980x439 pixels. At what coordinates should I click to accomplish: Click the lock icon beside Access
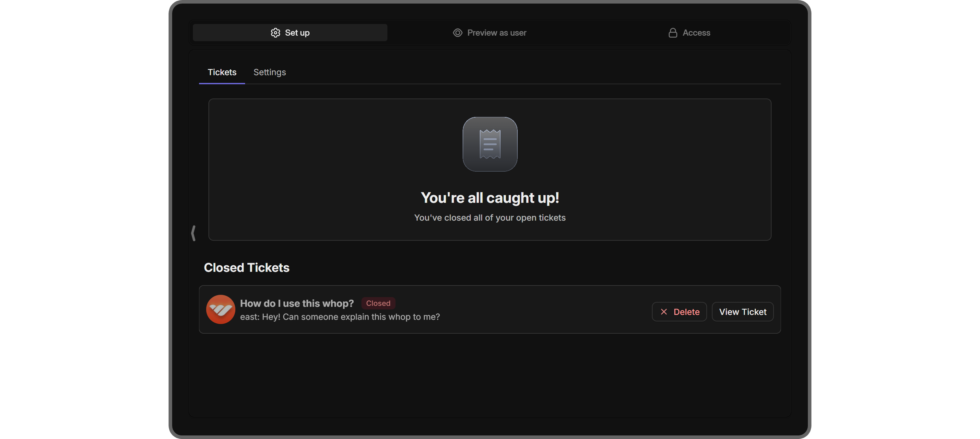point(673,33)
